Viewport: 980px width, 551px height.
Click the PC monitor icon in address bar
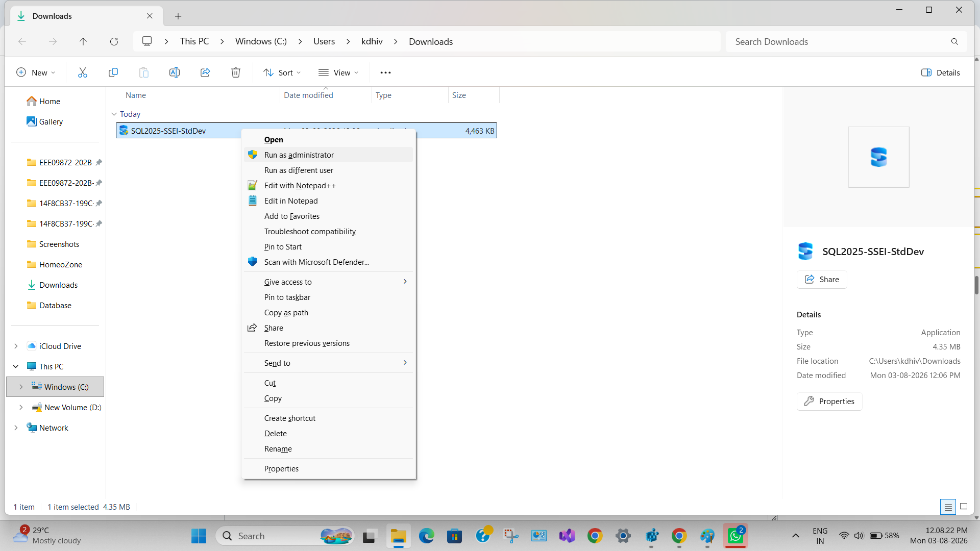[x=147, y=41]
